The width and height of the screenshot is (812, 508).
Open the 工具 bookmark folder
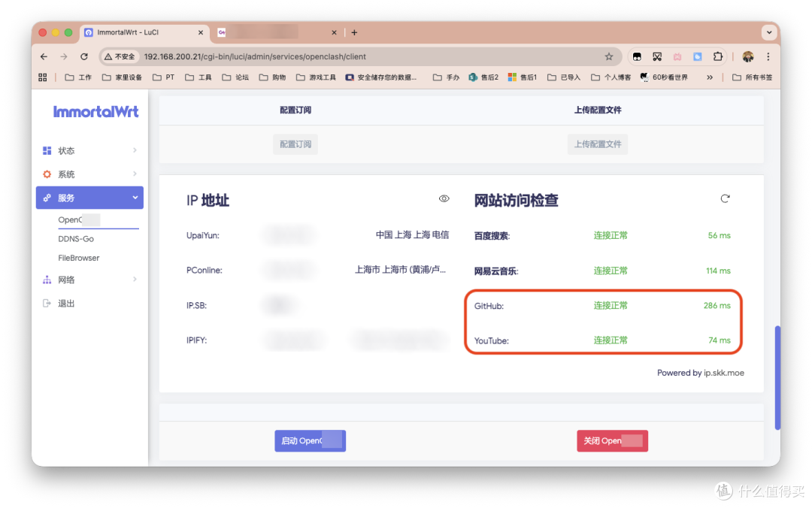(x=198, y=77)
